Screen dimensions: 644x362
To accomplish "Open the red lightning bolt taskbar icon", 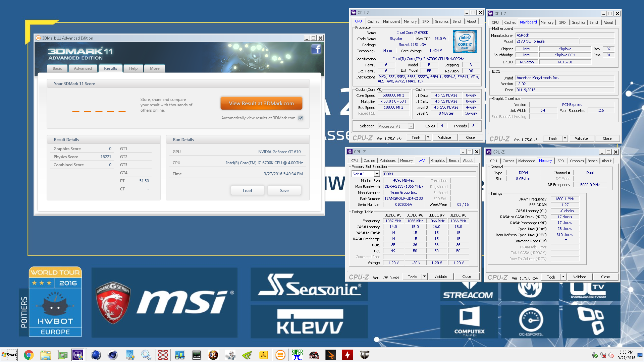I will pos(347,355).
